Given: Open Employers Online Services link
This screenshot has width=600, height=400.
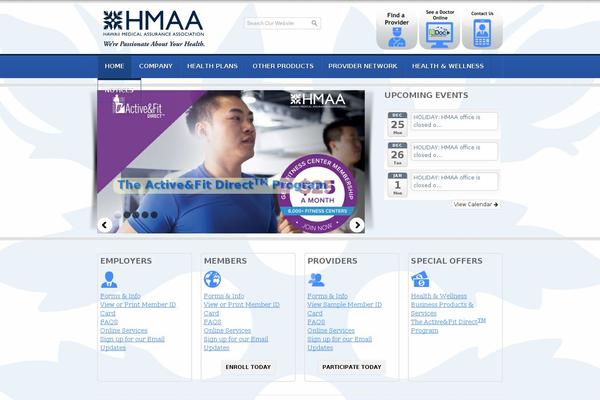Looking at the screenshot, I should [x=124, y=330].
